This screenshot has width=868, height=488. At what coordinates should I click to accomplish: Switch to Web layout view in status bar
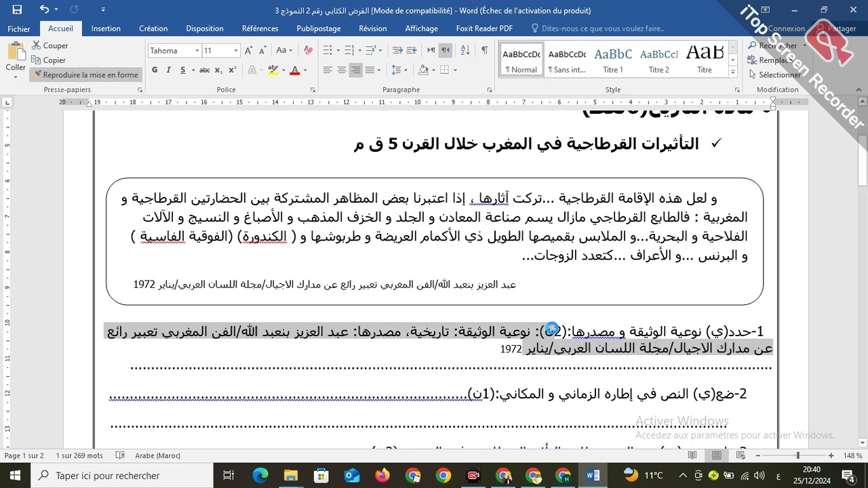pos(740,455)
